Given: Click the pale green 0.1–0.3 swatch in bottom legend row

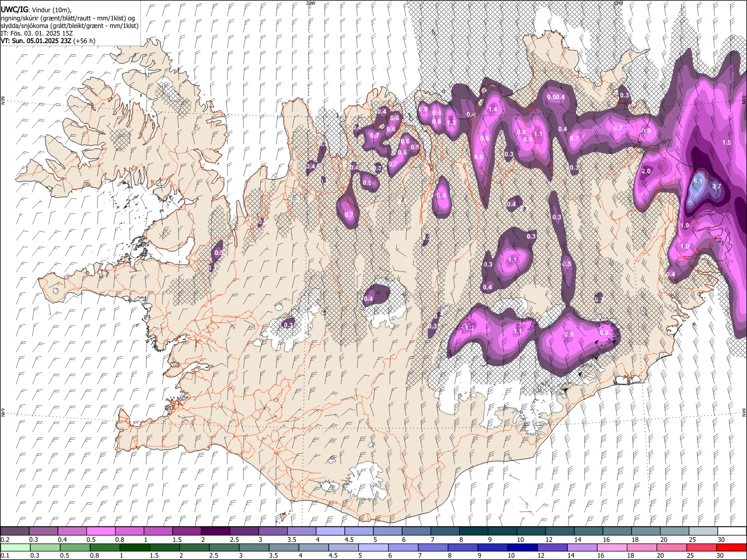Looking at the screenshot, I should pyautogui.click(x=15, y=547).
